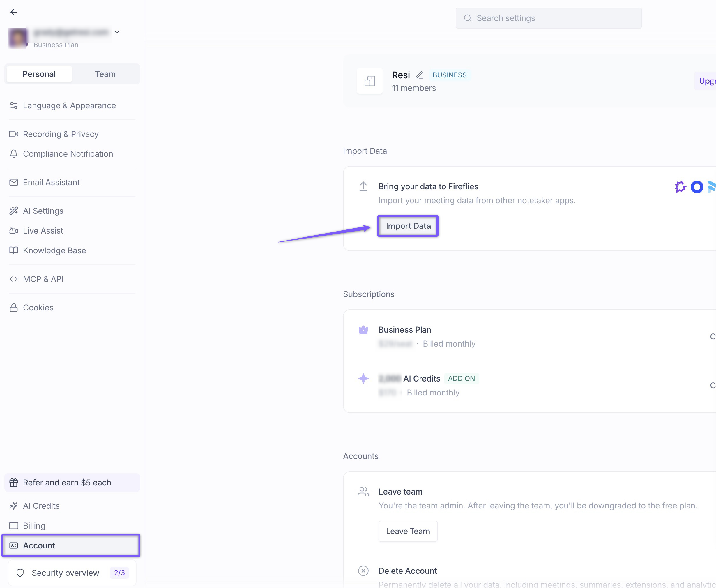Click the Refer and earn gift icon
This screenshot has width=716, height=588.
pos(14,483)
